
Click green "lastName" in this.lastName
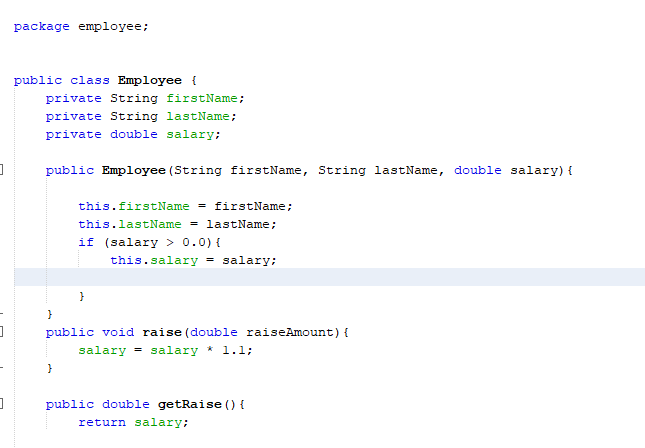tap(150, 224)
